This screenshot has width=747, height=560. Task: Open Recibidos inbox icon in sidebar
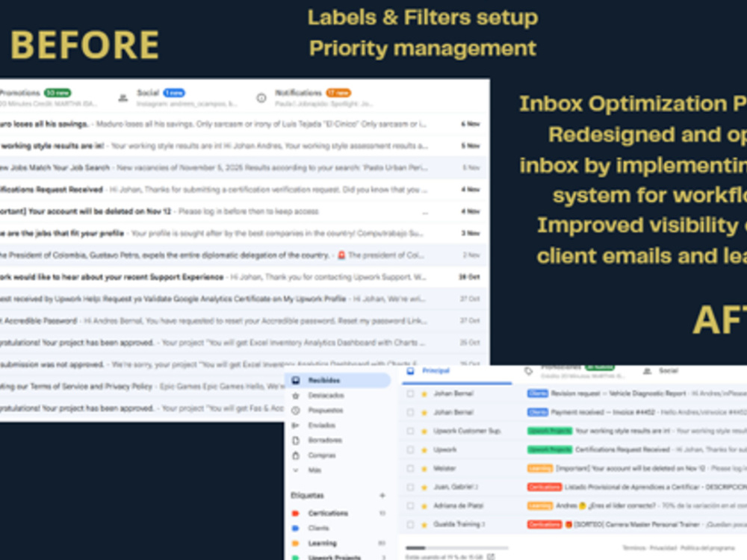point(296,380)
